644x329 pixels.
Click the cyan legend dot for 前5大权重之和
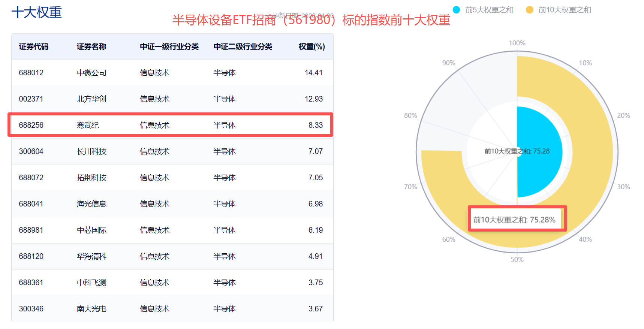(456, 10)
